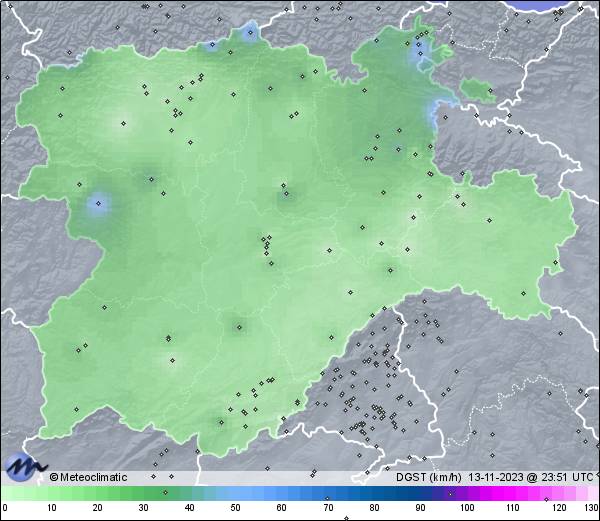Click the scale label 90
Viewport: 600px width, 521px height.
(x=420, y=508)
